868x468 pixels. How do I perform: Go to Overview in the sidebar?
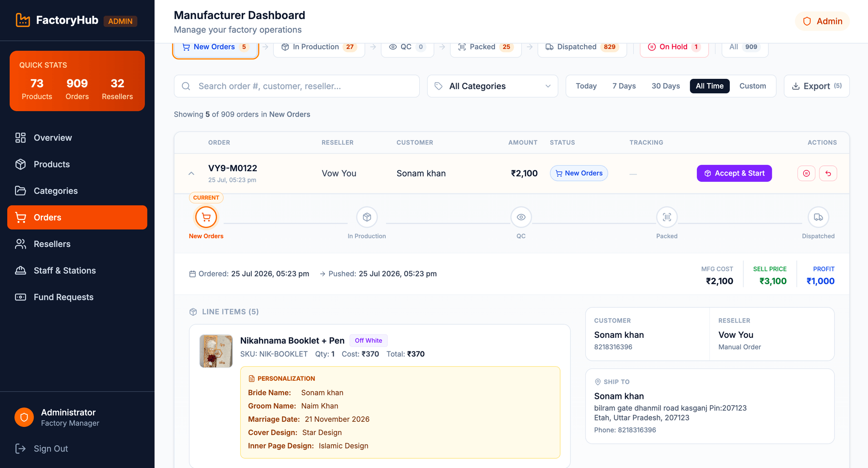point(77,138)
